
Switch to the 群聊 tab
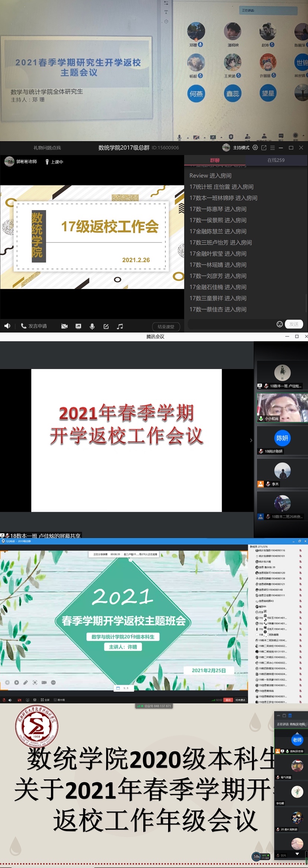tap(215, 160)
